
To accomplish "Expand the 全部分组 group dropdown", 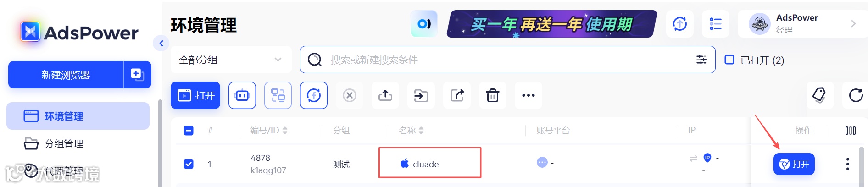I will [231, 60].
